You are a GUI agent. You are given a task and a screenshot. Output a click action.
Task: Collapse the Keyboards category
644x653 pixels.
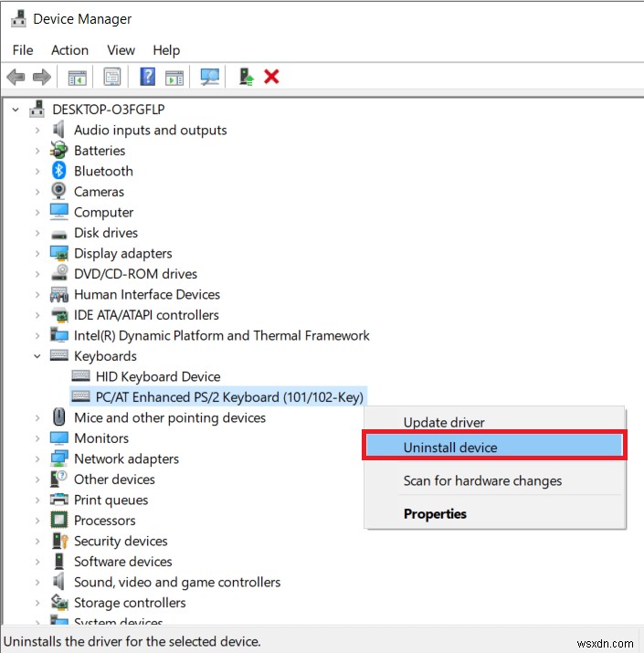[37, 356]
